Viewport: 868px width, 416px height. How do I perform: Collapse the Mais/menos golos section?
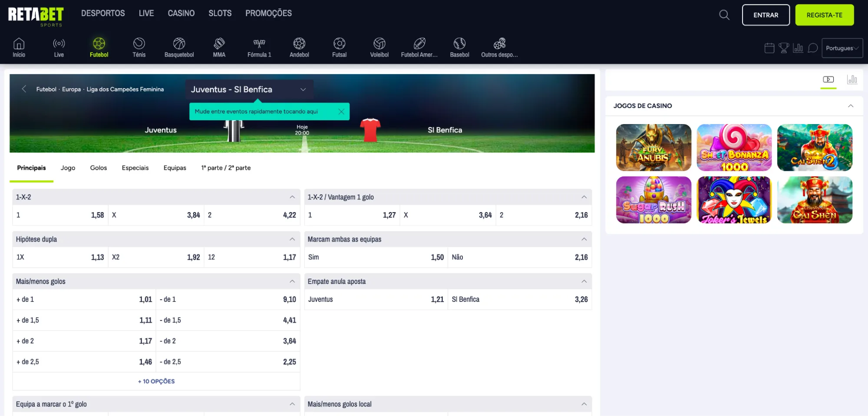coord(292,281)
